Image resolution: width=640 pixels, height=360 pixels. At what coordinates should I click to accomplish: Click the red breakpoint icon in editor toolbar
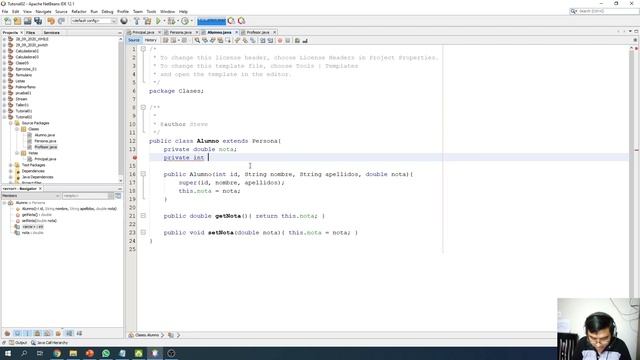(280, 40)
